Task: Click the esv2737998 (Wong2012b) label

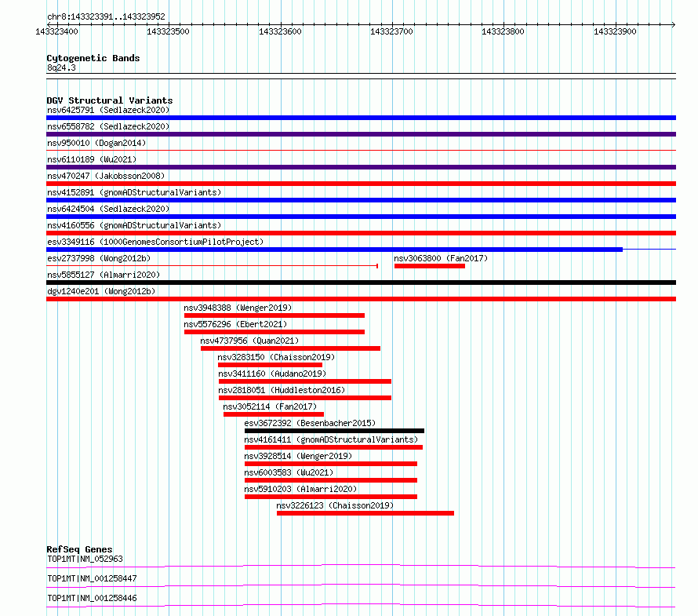Action: click(x=99, y=258)
